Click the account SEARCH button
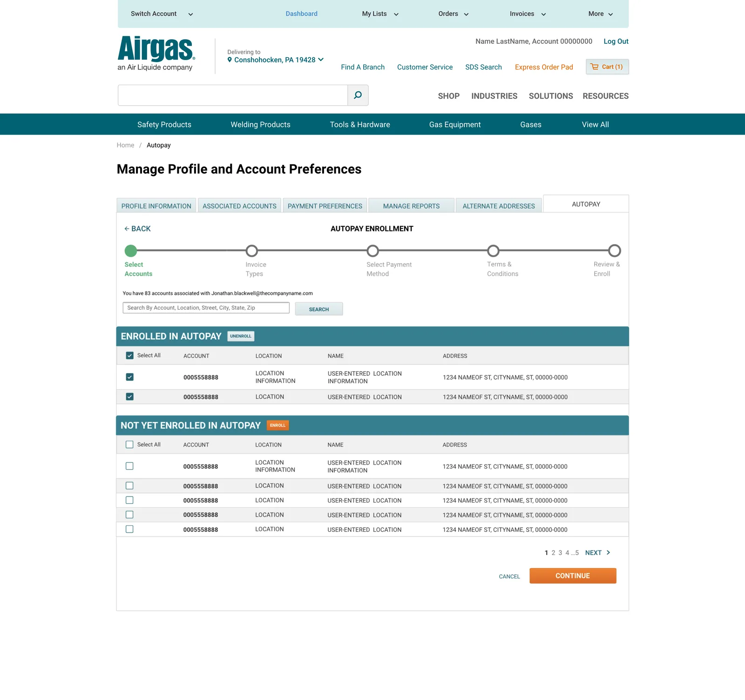Screen dimensions: 745x700 [319, 309]
